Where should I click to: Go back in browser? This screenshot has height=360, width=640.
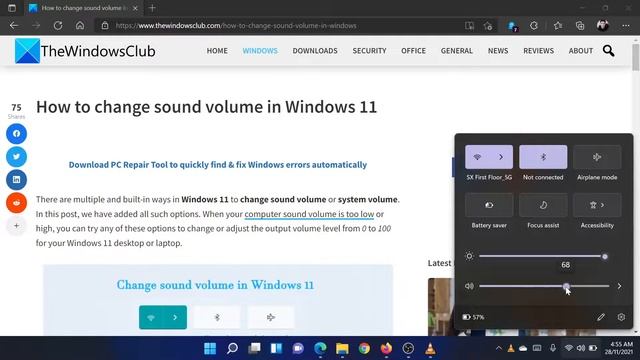(x=14, y=26)
